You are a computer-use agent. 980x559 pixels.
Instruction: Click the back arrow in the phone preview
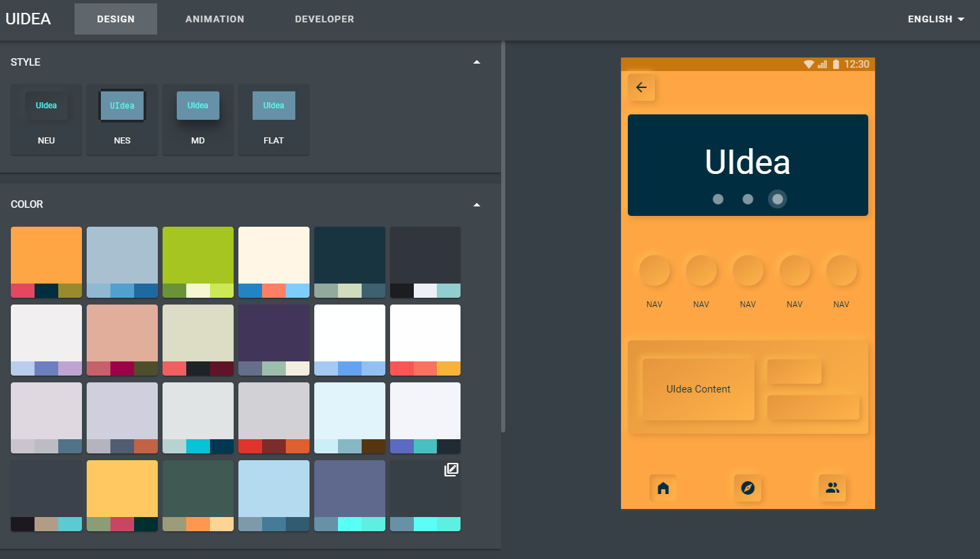coord(641,87)
